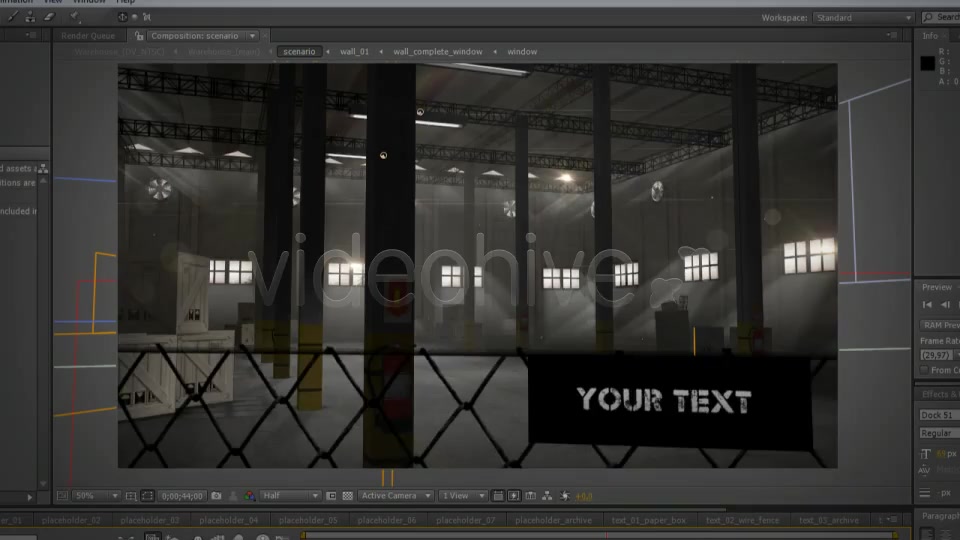Click the First Frame button in Preview panel
This screenshot has height=540, width=960.
[927, 305]
